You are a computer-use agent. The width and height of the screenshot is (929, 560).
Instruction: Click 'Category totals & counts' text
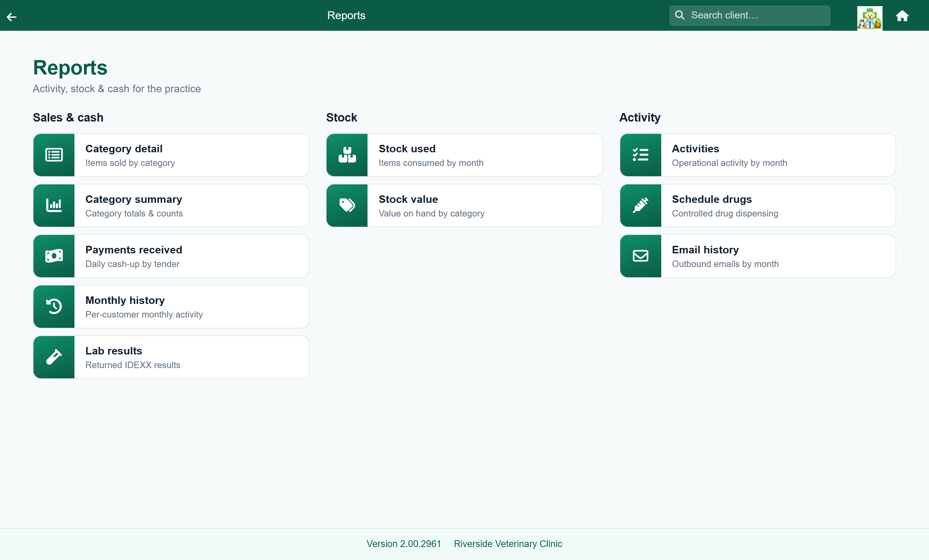tap(134, 213)
